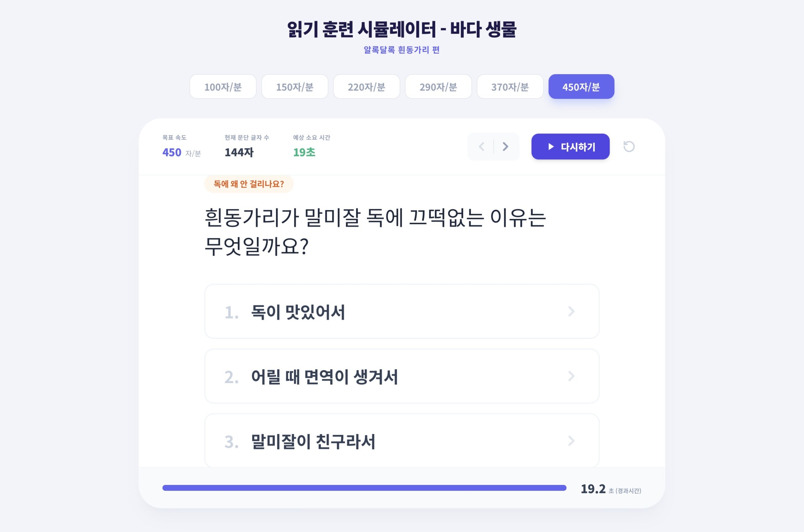This screenshot has height=532, width=804.
Task: Switch to the 150자/분 speed tab
Action: pyautogui.click(x=295, y=87)
